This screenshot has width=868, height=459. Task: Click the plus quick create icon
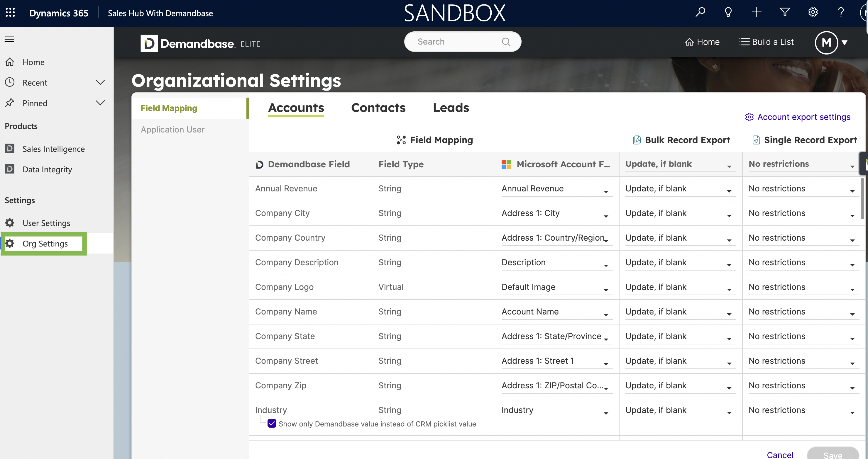point(757,13)
